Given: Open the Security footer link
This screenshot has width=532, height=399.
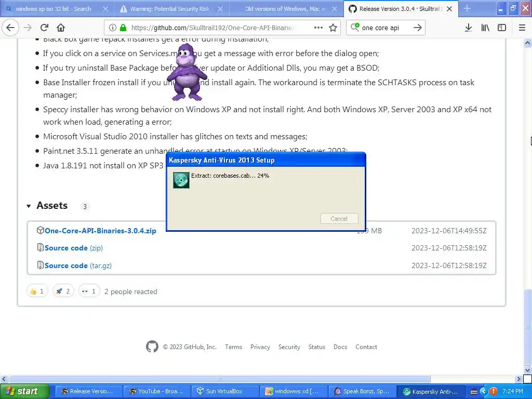Looking at the screenshot, I should click(x=289, y=347).
